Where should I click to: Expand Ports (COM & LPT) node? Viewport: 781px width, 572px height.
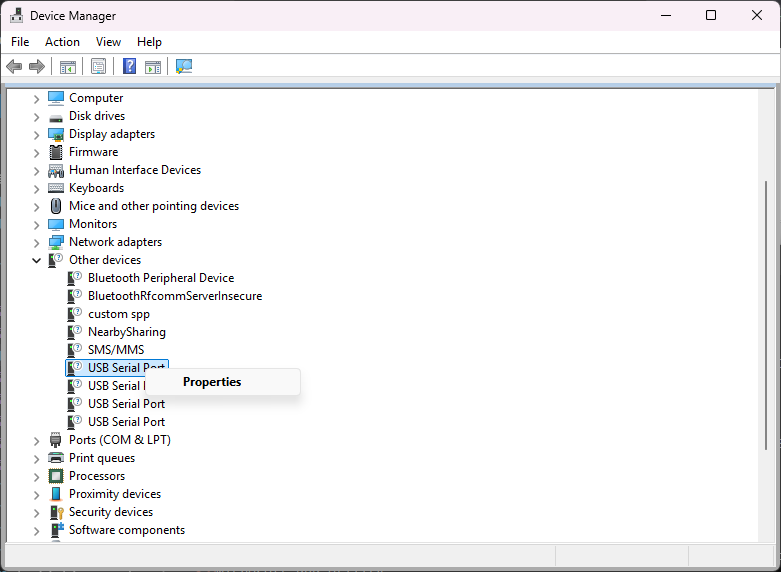(36, 441)
